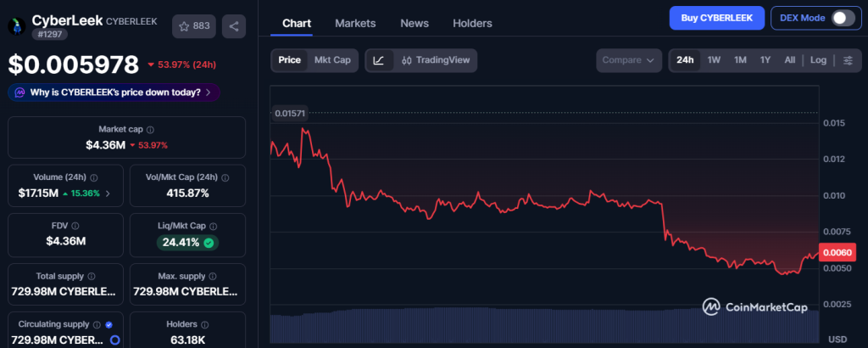Click the 15.36% volume change text

click(x=86, y=194)
